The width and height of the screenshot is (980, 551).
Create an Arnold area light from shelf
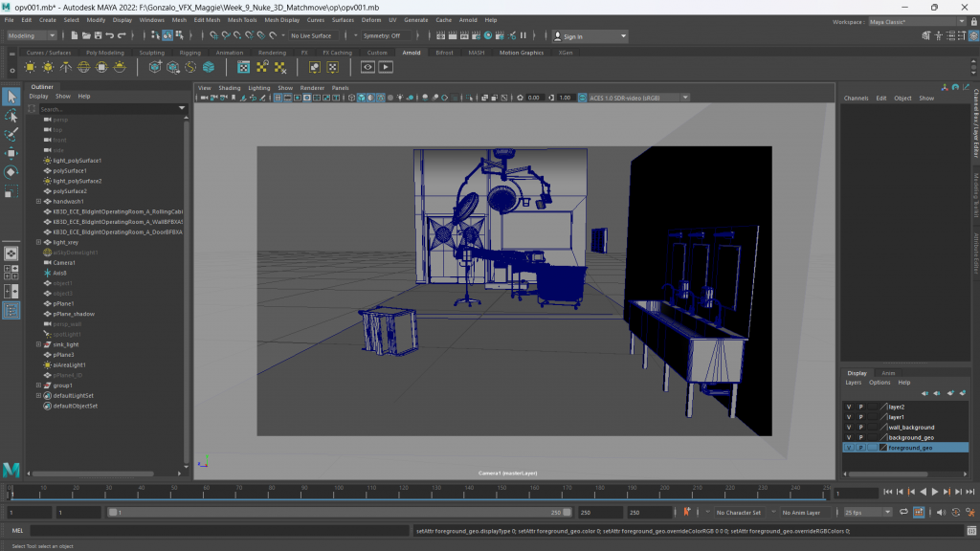point(30,68)
